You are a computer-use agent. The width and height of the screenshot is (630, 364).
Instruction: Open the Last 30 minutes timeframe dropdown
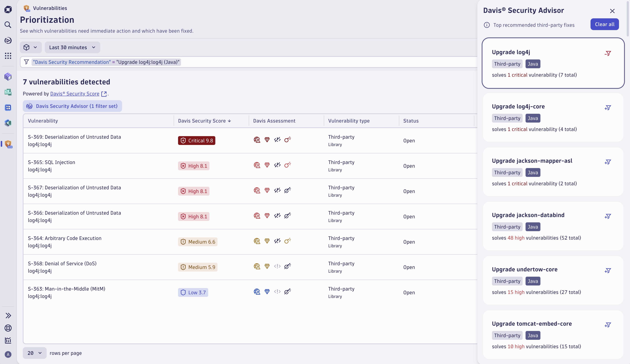click(73, 47)
